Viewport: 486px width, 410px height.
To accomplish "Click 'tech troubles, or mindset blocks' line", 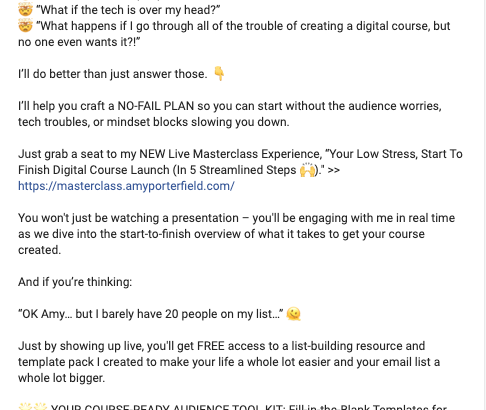I will (x=154, y=122).
